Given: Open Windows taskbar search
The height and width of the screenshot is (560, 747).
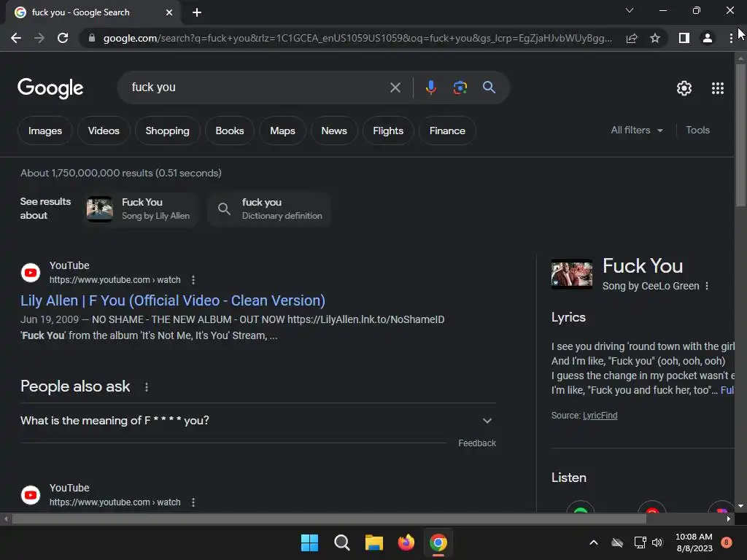Looking at the screenshot, I should pyautogui.click(x=341, y=542).
